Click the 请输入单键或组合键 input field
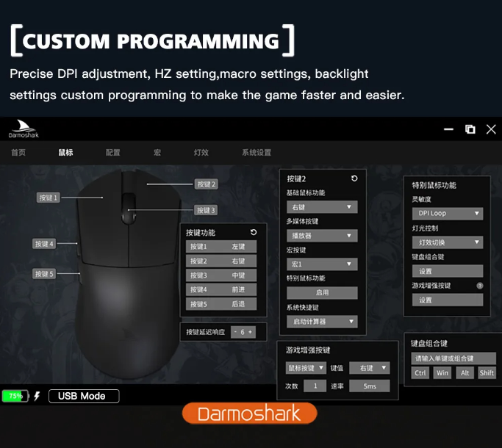Viewport: 502px width, 448px height. pos(453,358)
